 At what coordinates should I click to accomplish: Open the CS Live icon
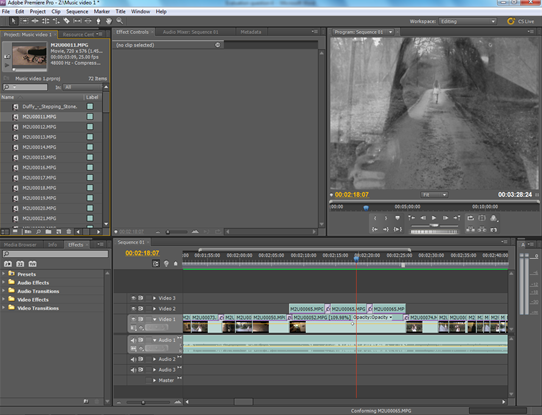pos(511,21)
